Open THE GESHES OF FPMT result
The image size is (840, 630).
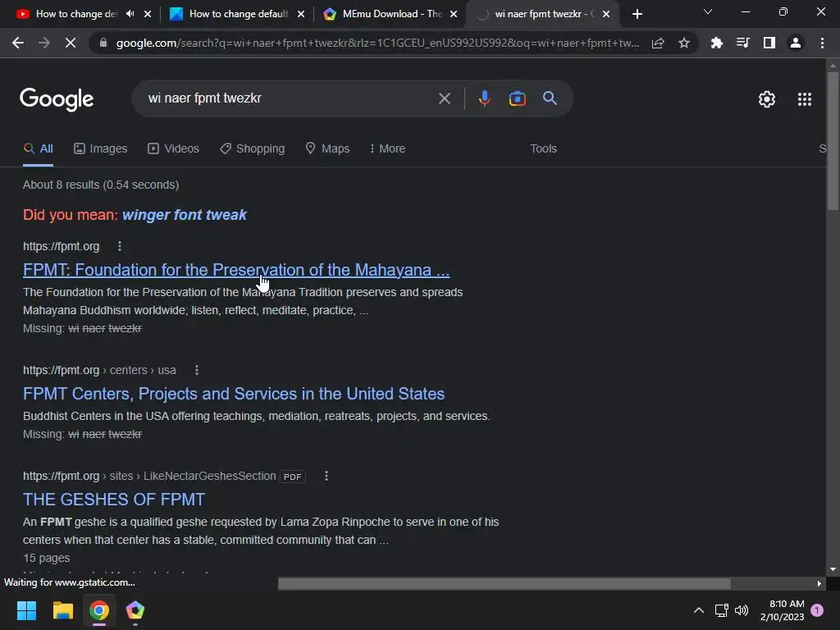tap(113, 500)
